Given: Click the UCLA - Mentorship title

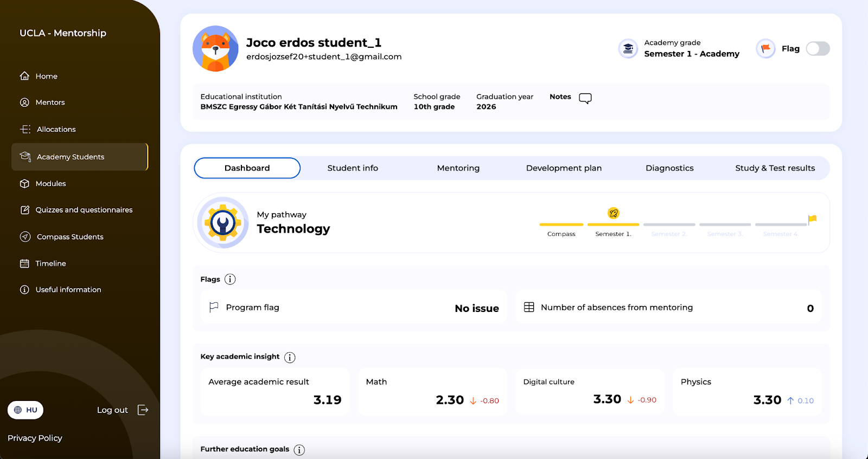Looking at the screenshot, I should (63, 33).
